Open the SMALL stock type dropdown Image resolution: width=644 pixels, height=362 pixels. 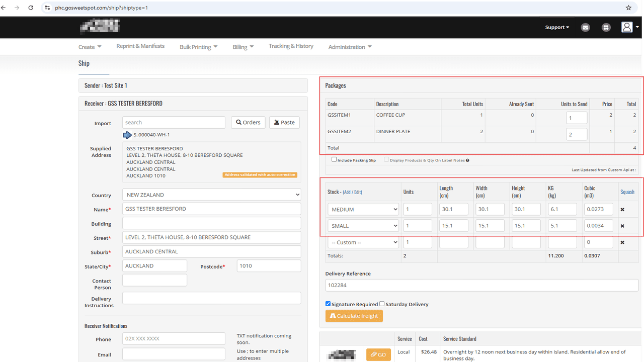pos(363,226)
